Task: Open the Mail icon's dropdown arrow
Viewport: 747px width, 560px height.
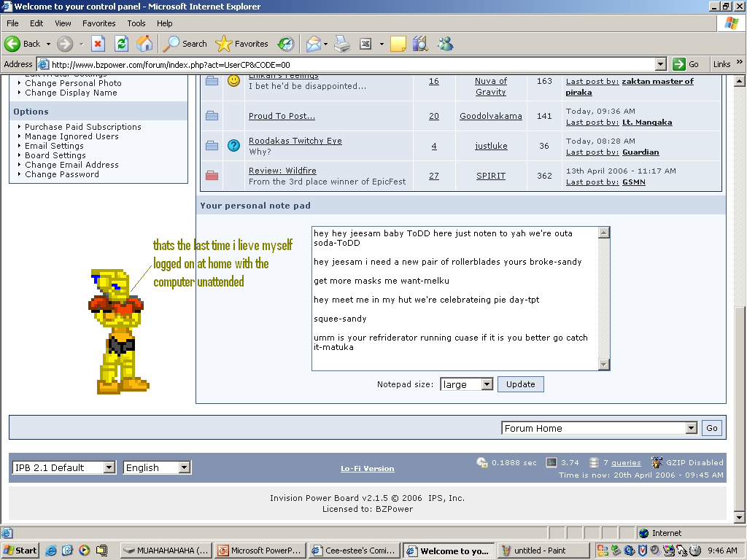Action: 326,44
